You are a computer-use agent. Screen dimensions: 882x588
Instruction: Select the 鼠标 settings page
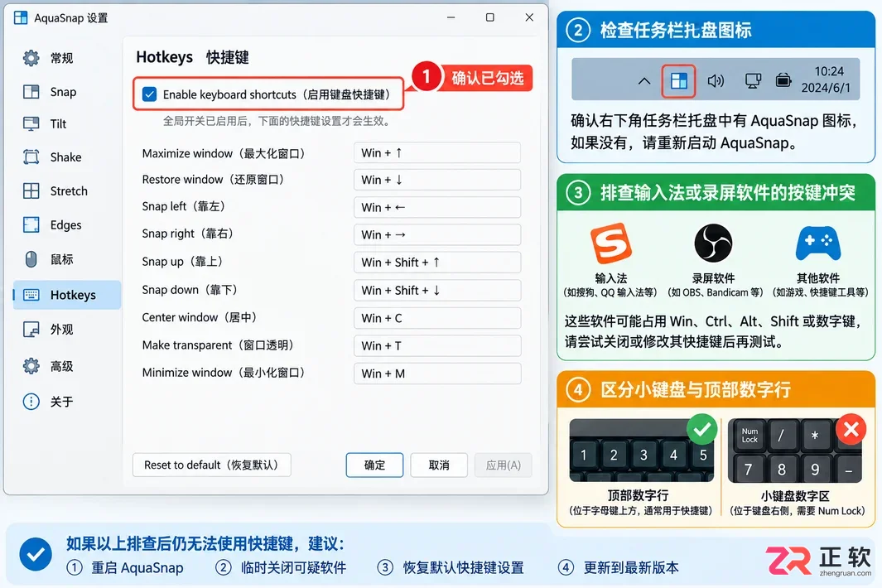tap(67, 259)
